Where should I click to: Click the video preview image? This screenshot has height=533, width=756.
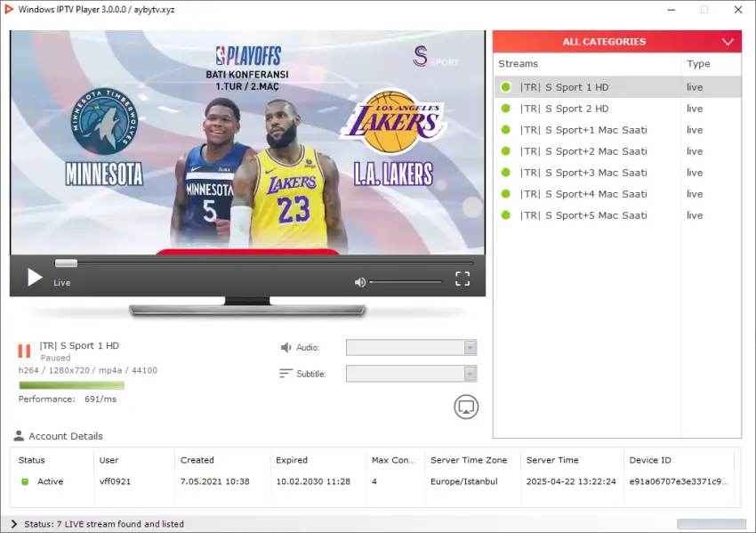248,142
